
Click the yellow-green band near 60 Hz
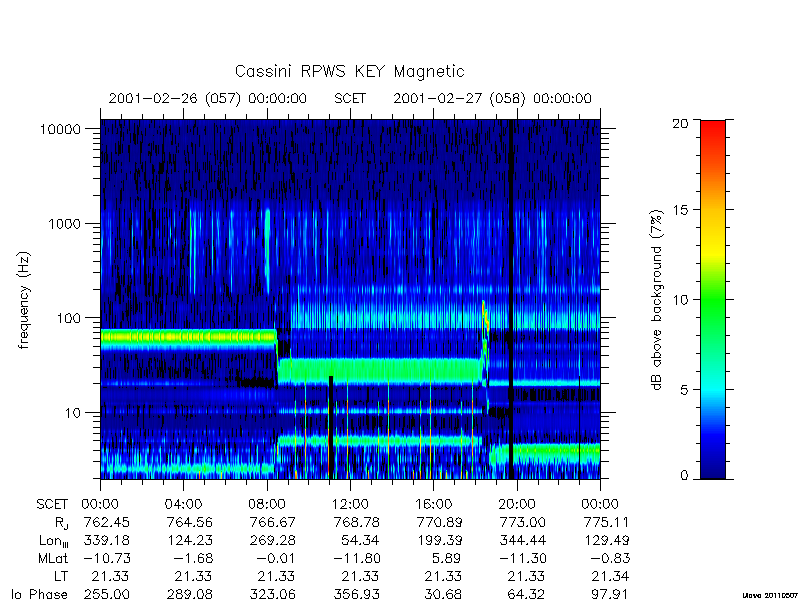[188, 337]
